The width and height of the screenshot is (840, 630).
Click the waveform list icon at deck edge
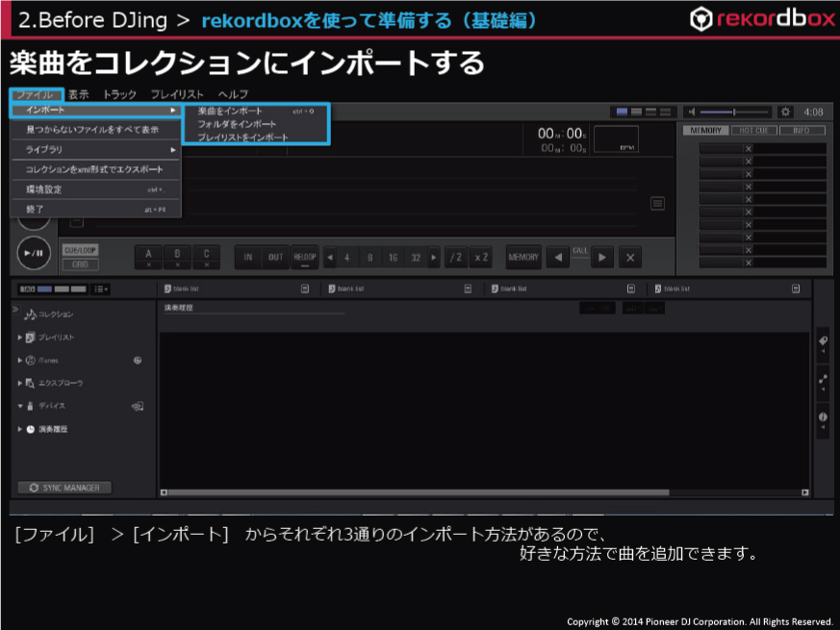[x=658, y=204]
